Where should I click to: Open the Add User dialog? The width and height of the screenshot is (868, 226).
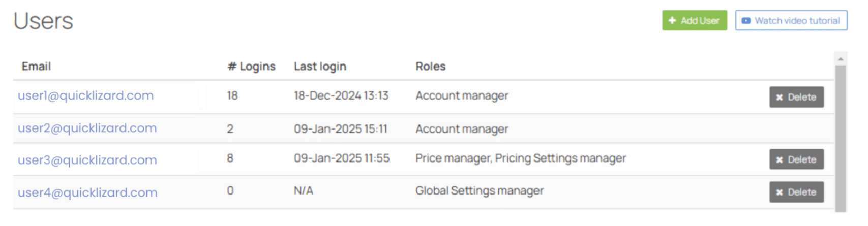[695, 21]
